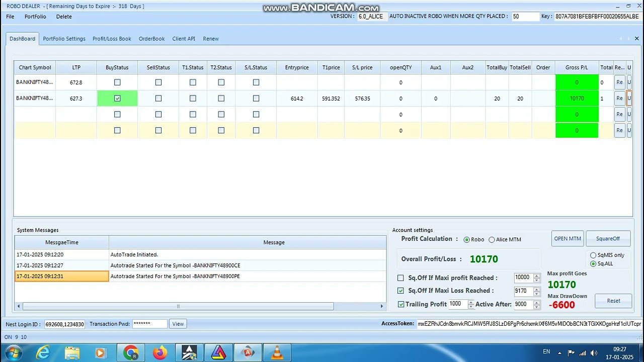Image resolution: width=644 pixels, height=362 pixels.
Task: Open Windows Media Player from taskbar
Action: tap(101, 353)
